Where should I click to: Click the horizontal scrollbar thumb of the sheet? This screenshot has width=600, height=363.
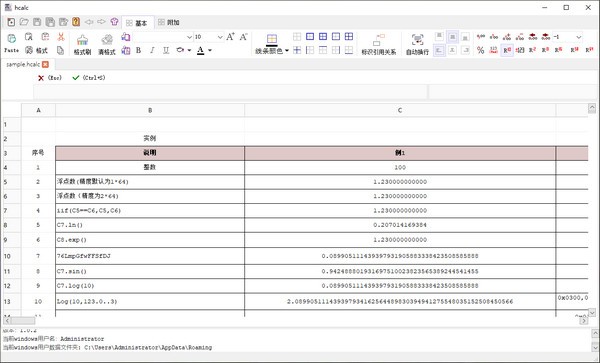point(22,321)
